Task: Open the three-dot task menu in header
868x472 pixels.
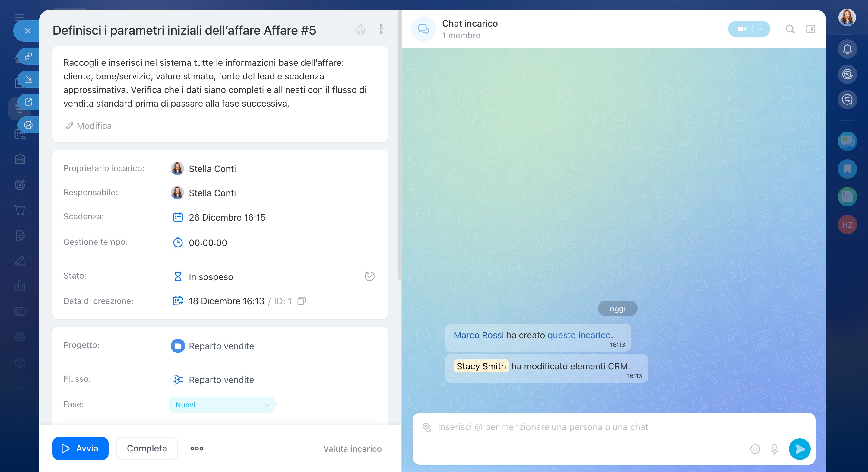Action: (381, 29)
